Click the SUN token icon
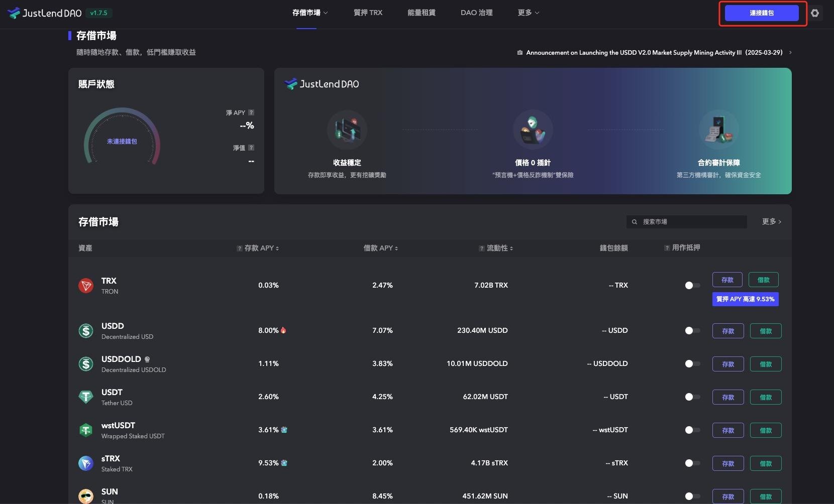The image size is (834, 504). pos(86,496)
